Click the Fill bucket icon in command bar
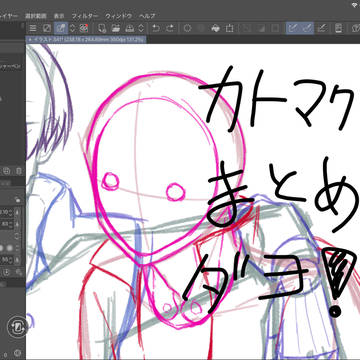Screen dimensions: 360x360 coord(216,28)
